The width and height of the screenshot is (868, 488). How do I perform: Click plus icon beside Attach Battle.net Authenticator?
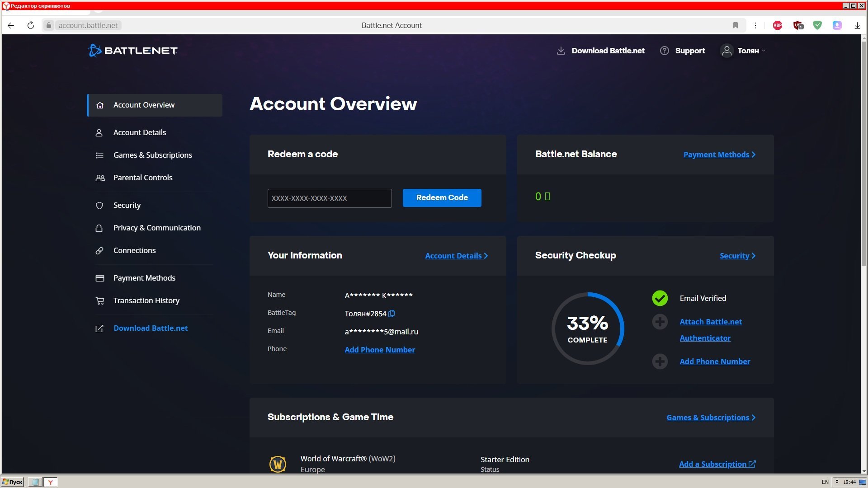[660, 322]
